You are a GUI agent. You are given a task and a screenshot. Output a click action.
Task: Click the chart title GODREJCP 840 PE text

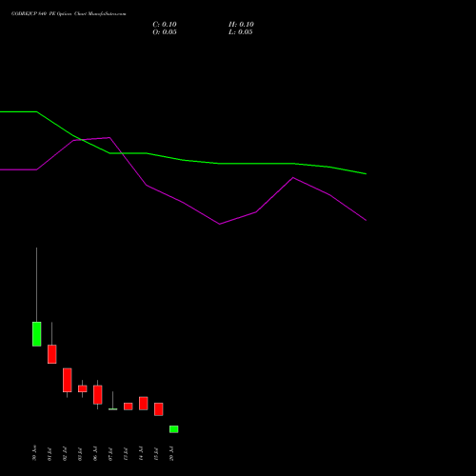(x=69, y=14)
